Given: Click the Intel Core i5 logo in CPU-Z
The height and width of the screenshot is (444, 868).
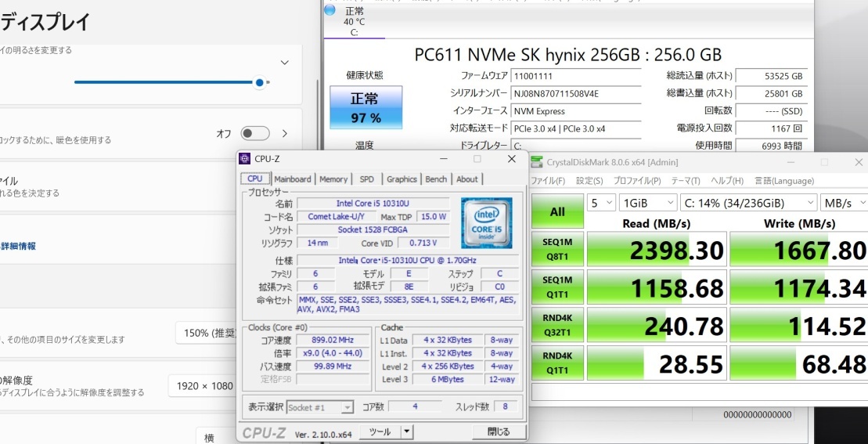Looking at the screenshot, I should 487,223.
